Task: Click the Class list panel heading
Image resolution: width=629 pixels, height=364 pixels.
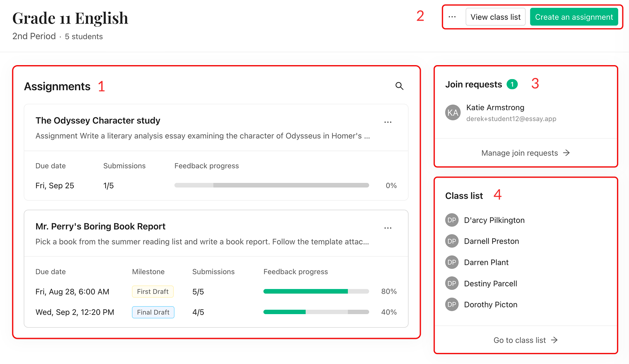Action: 464,196
